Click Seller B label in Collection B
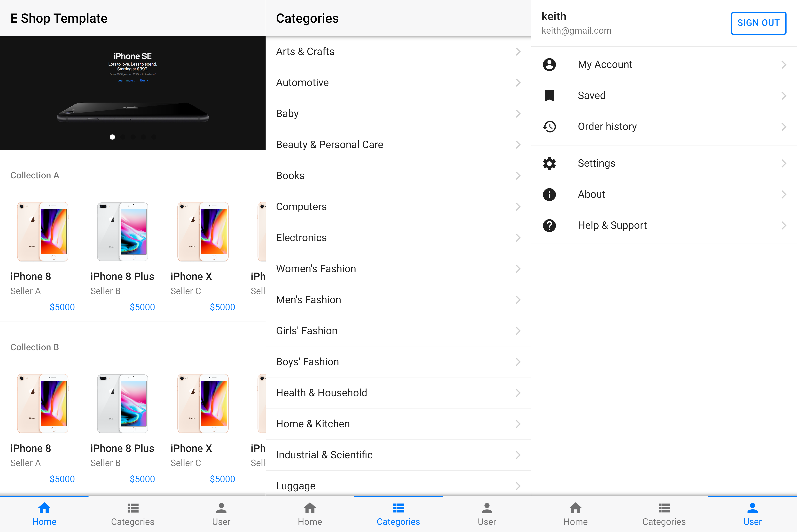The width and height of the screenshot is (797, 532). (105, 463)
